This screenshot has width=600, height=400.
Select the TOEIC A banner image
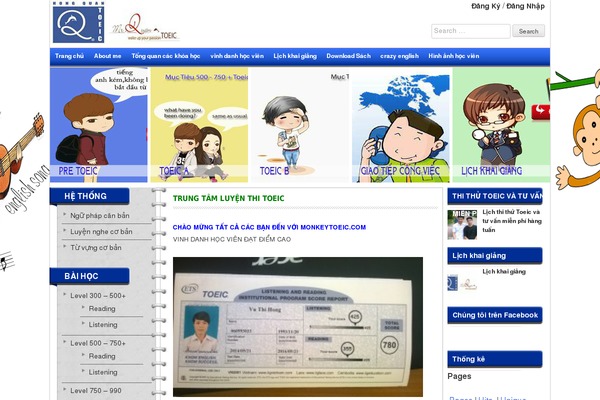point(199,125)
